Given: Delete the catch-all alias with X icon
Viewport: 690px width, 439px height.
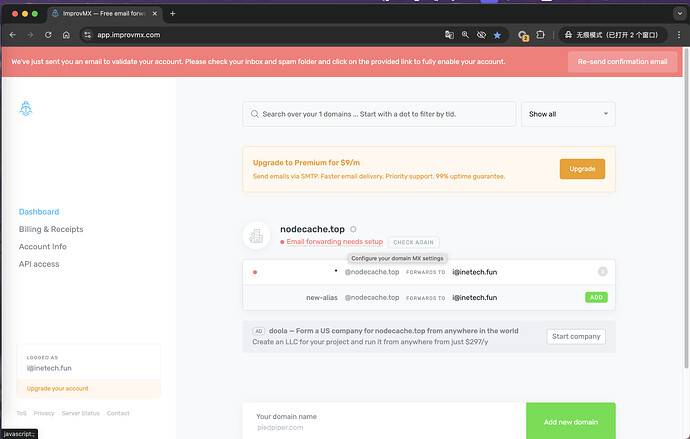Looking at the screenshot, I should coord(602,272).
